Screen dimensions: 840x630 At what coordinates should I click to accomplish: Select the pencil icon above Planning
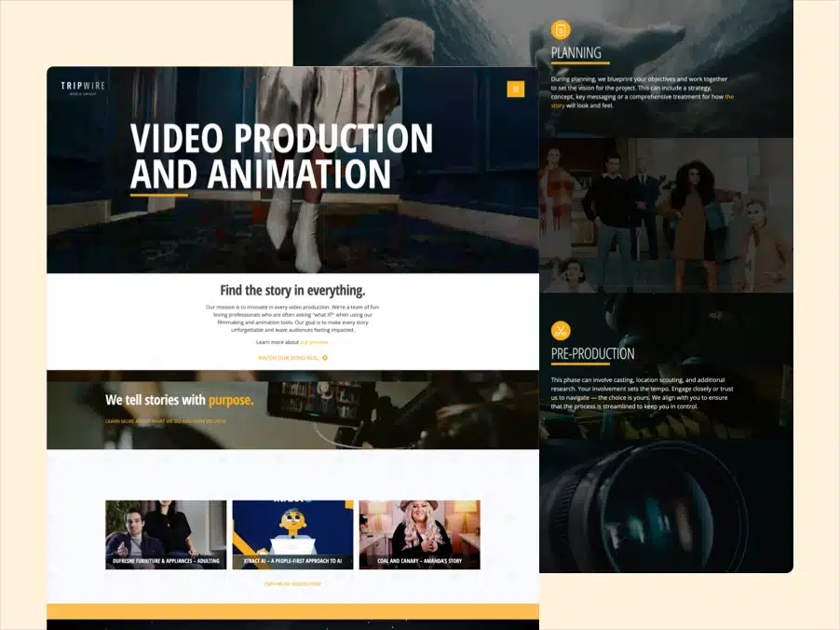[x=560, y=28]
